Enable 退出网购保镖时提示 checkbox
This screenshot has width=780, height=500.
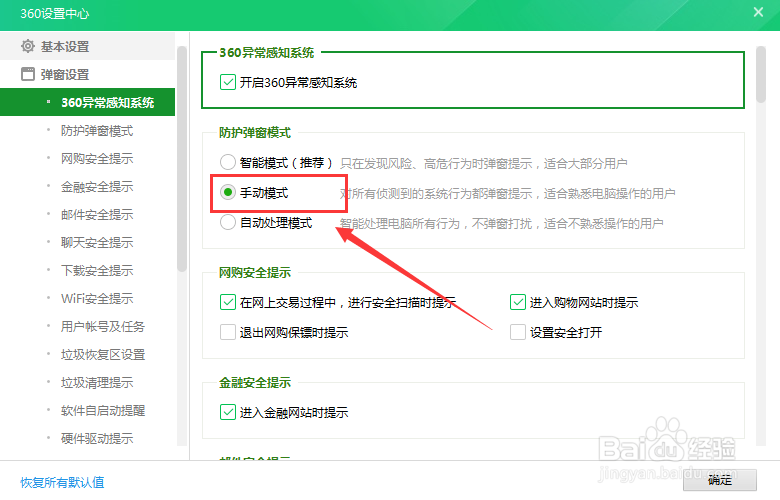click(227, 332)
